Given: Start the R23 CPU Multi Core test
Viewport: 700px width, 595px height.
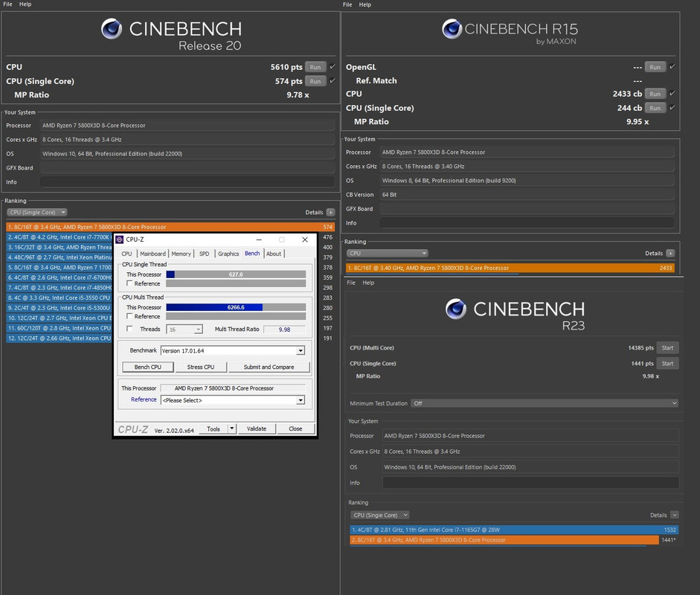Looking at the screenshot, I should click(x=667, y=348).
